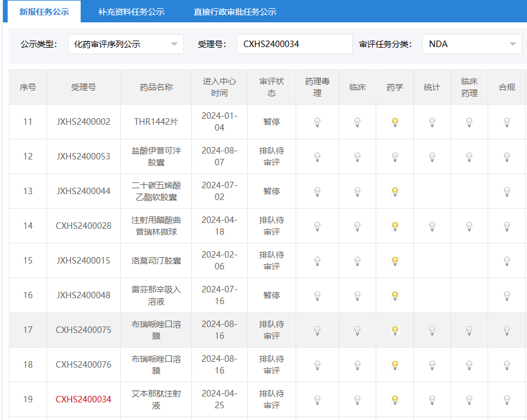Click 临床药理 bulb for JXHS2400053
The width and height of the screenshot is (527, 420).
(469, 157)
